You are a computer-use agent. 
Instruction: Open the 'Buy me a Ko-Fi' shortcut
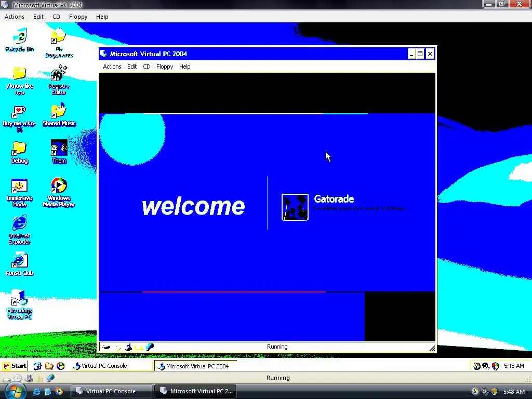point(19,118)
